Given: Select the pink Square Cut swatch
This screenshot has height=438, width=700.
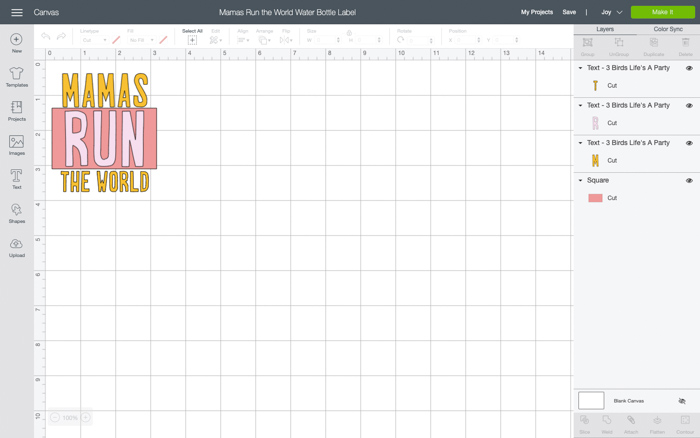Looking at the screenshot, I should point(595,198).
